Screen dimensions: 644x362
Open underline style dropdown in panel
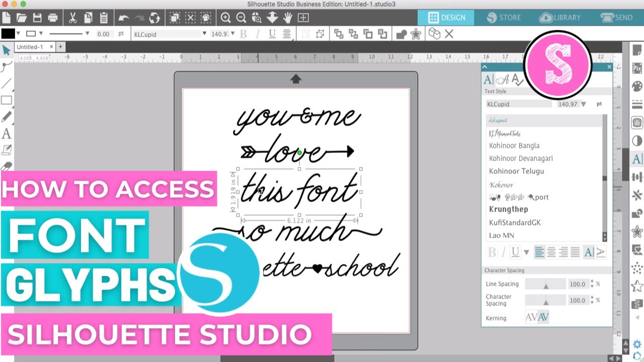point(526,252)
